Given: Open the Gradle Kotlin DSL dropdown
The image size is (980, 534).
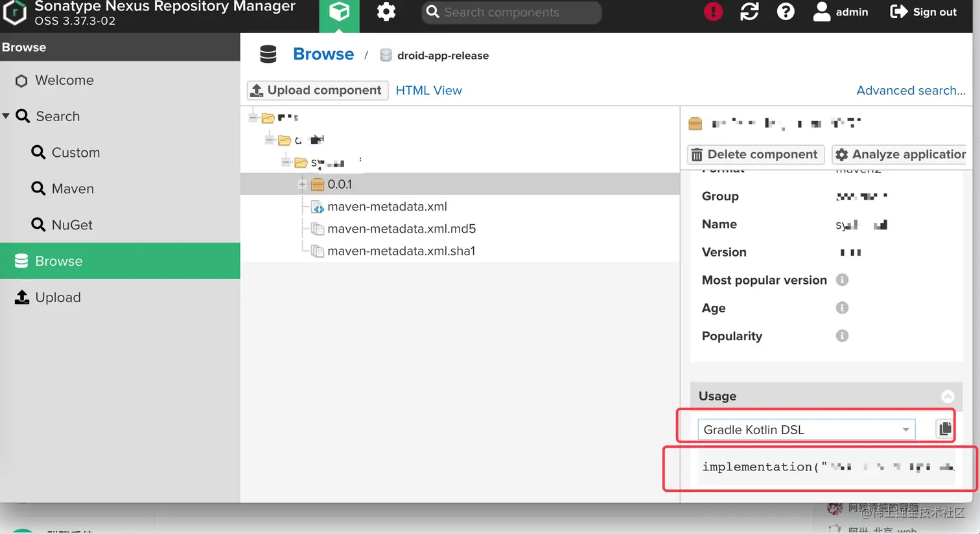Looking at the screenshot, I should pos(806,430).
